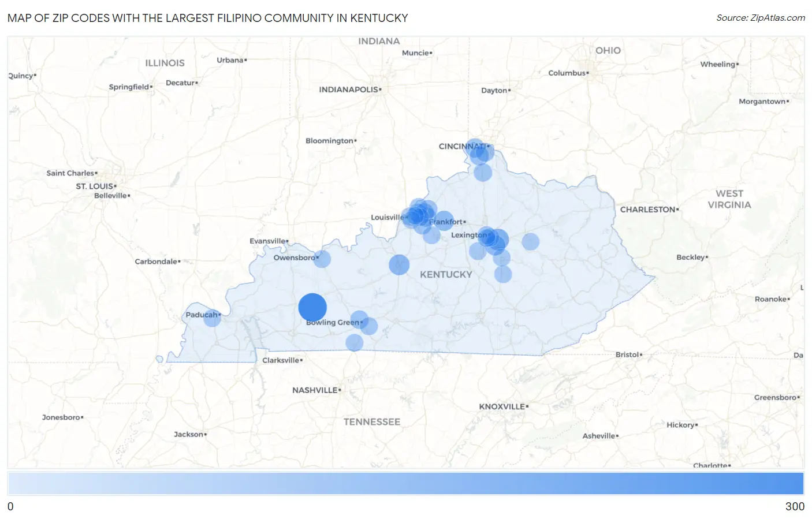Click the Evansville city label
Viewport: 812px width, 519px height.
tap(268, 241)
